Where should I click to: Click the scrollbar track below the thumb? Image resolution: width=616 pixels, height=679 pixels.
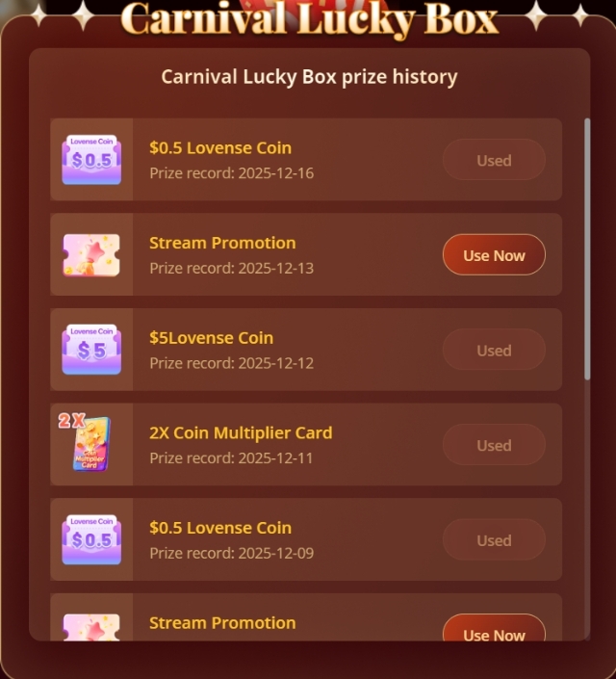pos(587,509)
